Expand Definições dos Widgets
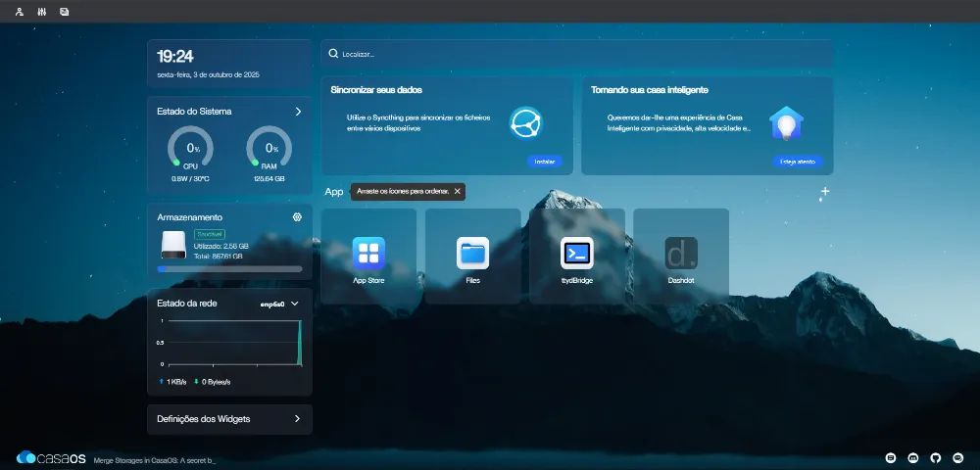 point(229,419)
